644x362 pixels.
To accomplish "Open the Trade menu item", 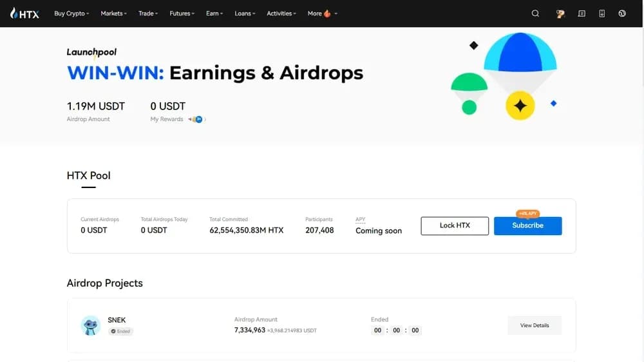I will [148, 14].
